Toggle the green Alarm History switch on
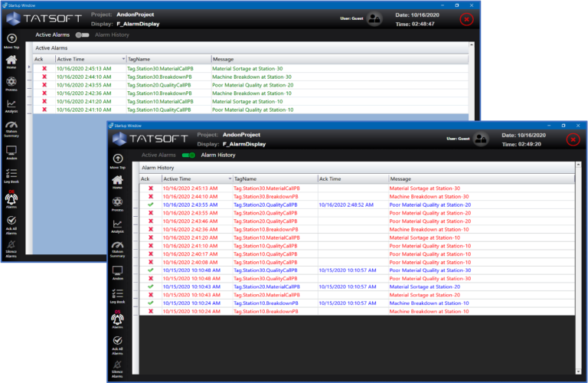The height and width of the screenshot is (383, 588). tap(188, 155)
